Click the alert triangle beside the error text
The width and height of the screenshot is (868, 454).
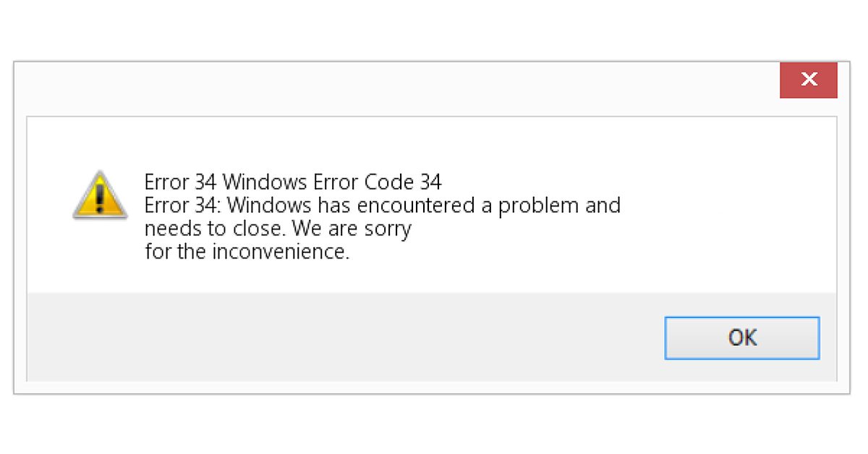coord(100,196)
